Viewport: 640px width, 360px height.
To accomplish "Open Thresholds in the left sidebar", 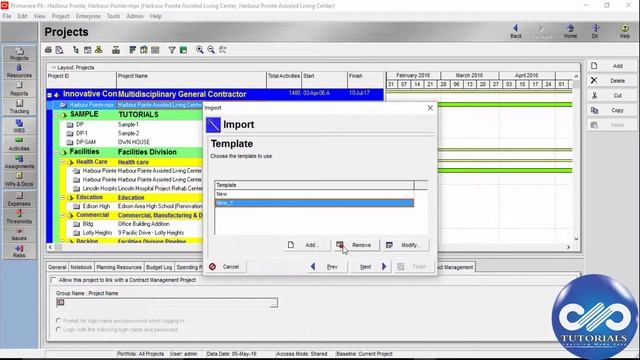I will (19, 217).
